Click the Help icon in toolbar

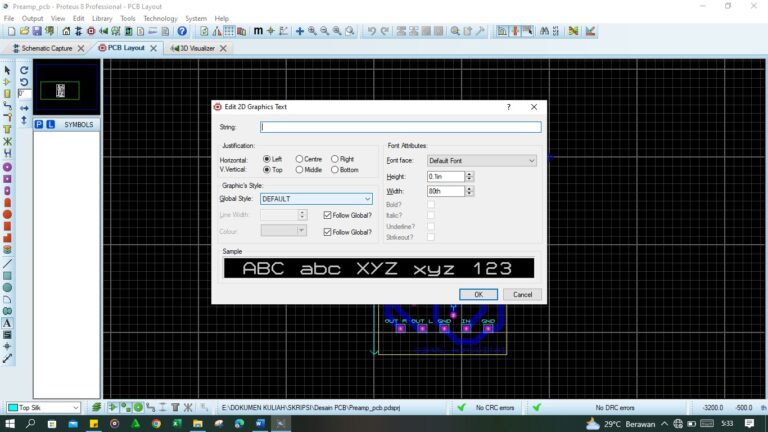[x=182, y=31]
